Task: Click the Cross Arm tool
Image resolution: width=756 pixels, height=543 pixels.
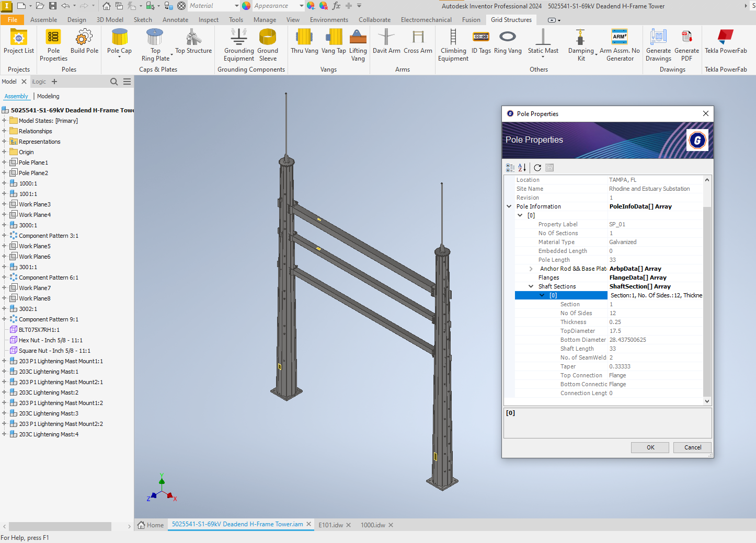Action: tap(418, 44)
